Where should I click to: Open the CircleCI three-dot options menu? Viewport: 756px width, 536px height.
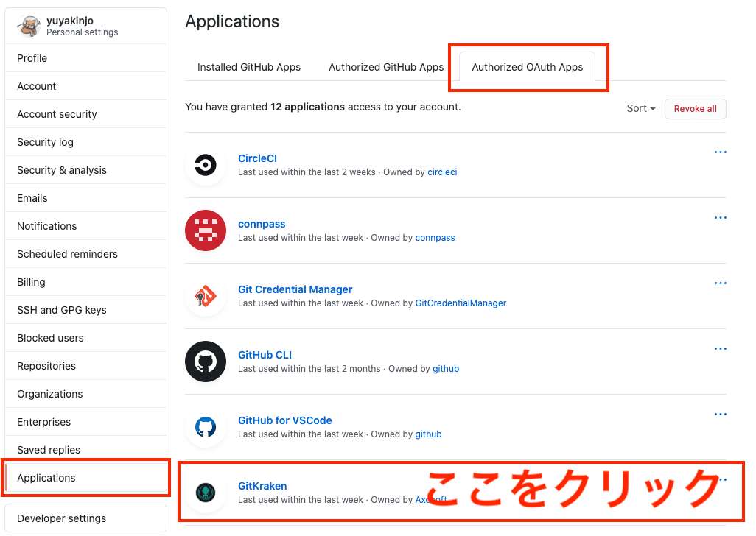(x=720, y=152)
